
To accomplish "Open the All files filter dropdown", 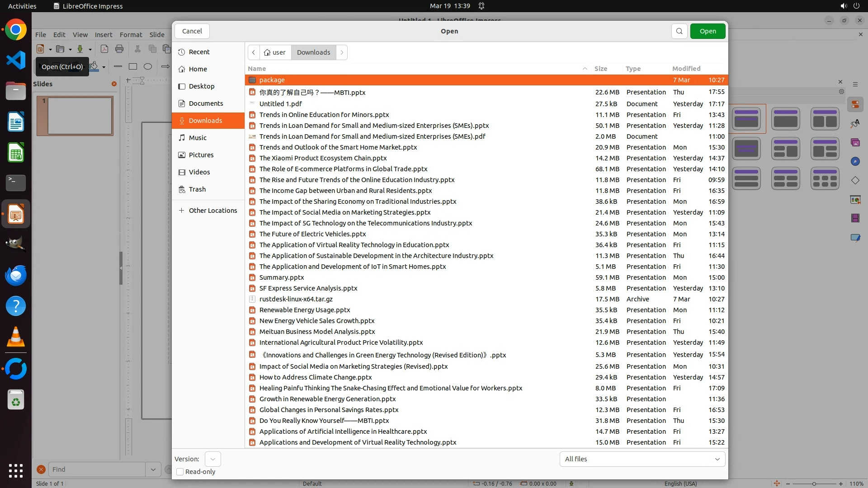I will [x=642, y=459].
